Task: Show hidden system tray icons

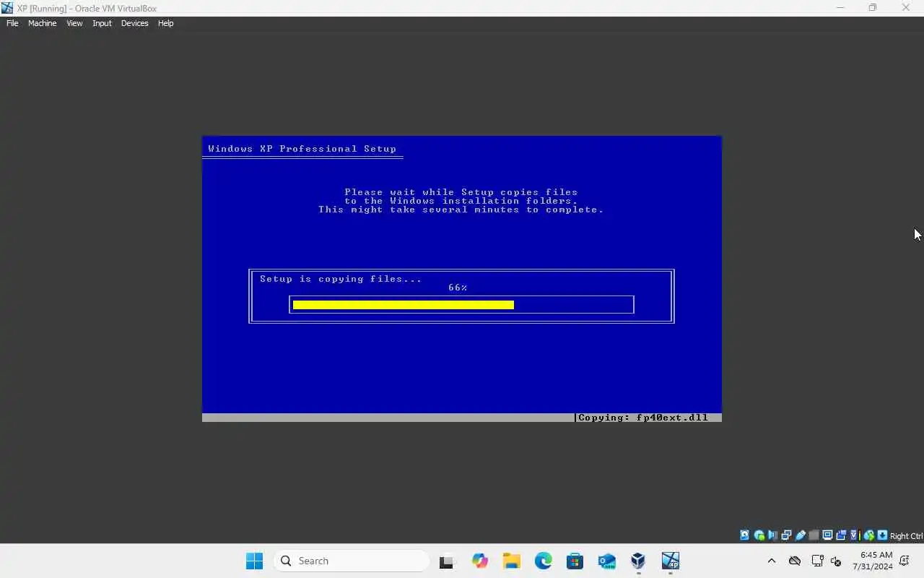Action: click(771, 561)
